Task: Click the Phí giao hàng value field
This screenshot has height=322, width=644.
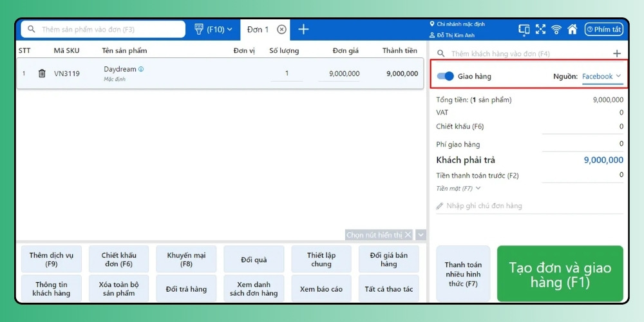Action: [x=582, y=144]
